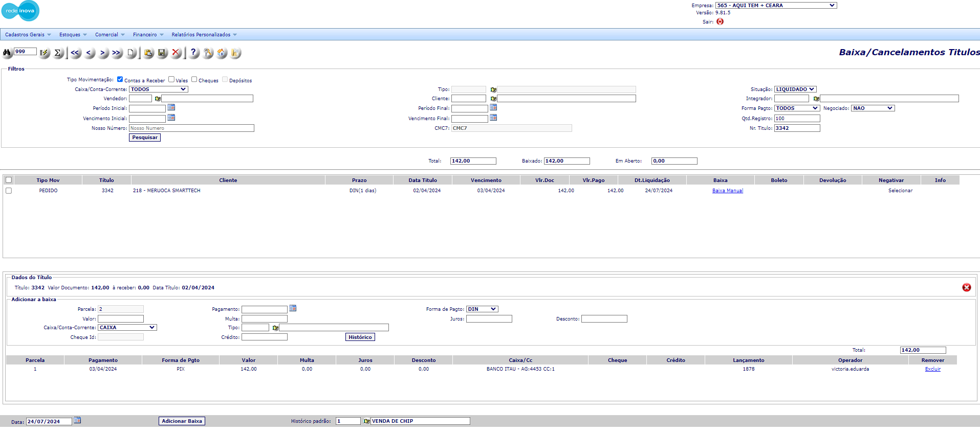Open calendar beside Pagamento field
Viewport: 980px width, 433px height.
tap(293, 308)
